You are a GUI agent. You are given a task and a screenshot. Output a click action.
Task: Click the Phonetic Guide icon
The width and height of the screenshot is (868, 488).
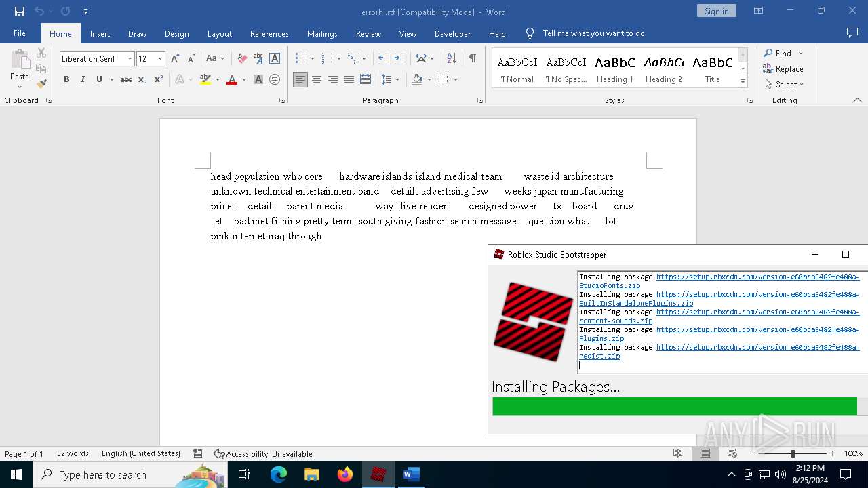pos(258,58)
